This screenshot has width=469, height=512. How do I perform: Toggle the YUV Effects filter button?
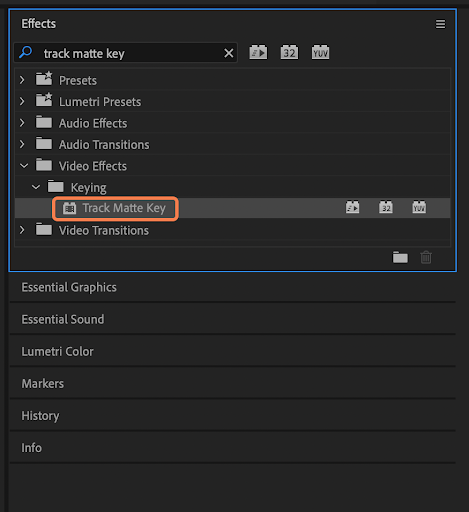point(320,52)
